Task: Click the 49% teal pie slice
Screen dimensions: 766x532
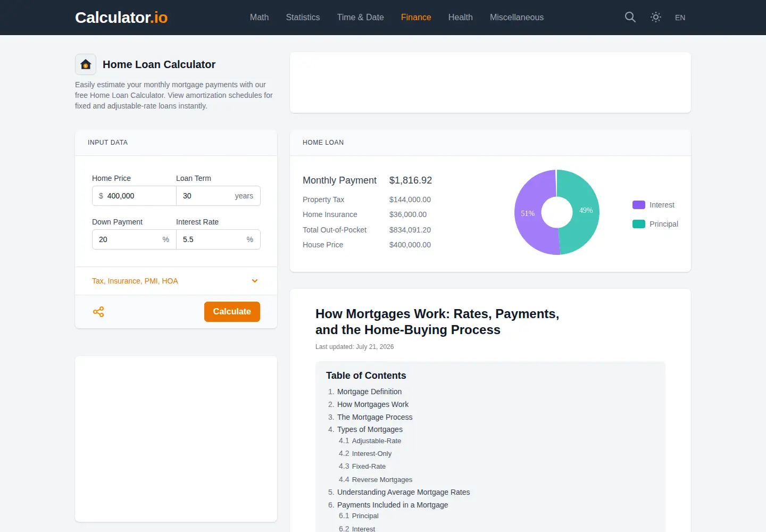Action: (585, 211)
